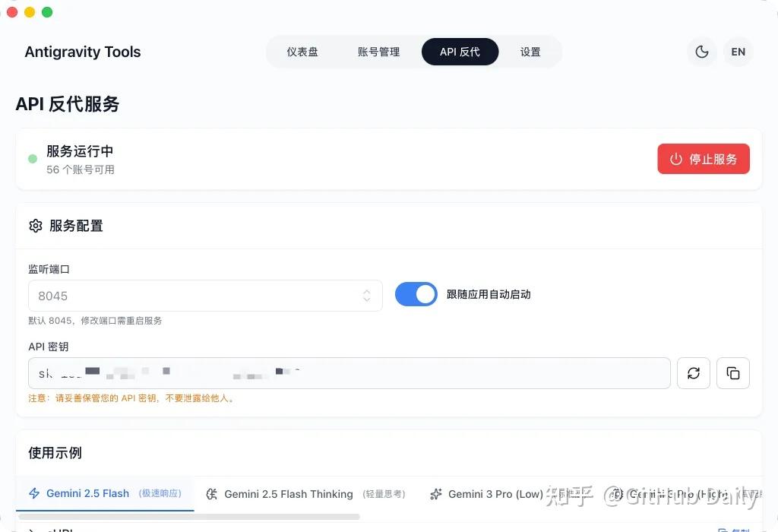Click the listening port stepper arrows

[x=367, y=296]
